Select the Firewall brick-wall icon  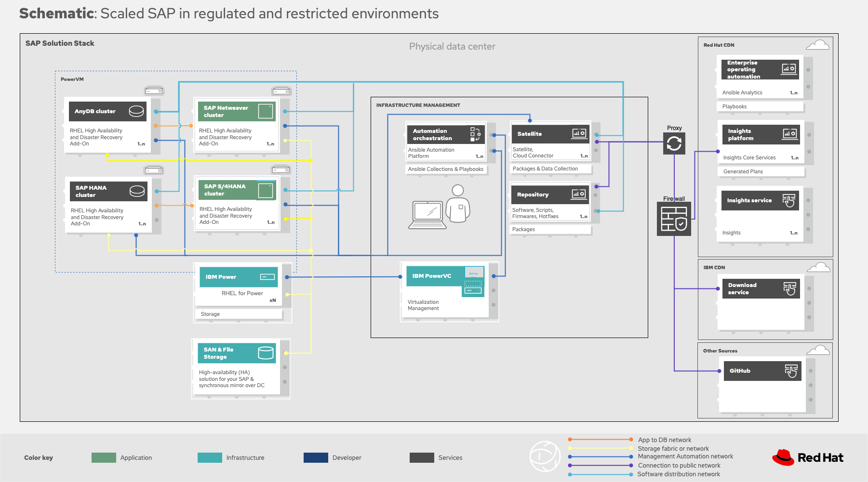coord(673,220)
